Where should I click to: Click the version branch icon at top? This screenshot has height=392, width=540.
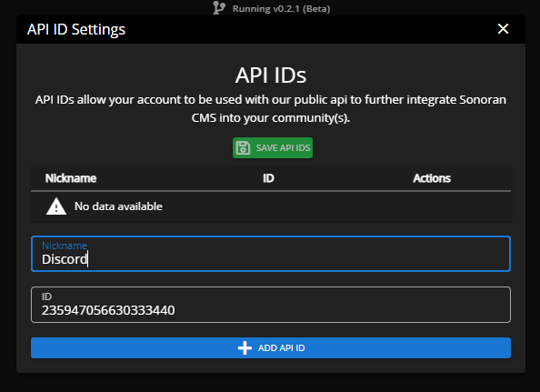coord(219,8)
